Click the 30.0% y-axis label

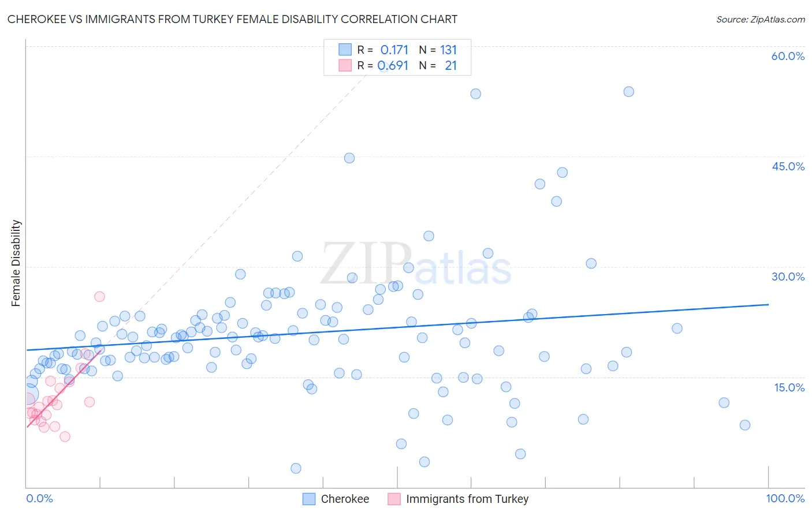(x=788, y=277)
